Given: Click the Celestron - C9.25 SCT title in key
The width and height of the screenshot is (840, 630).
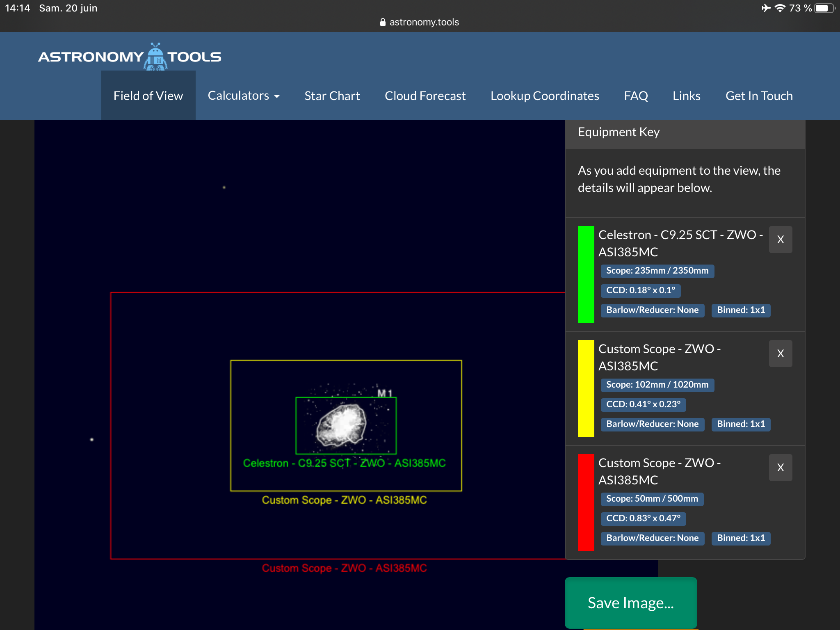Looking at the screenshot, I should 680,243.
